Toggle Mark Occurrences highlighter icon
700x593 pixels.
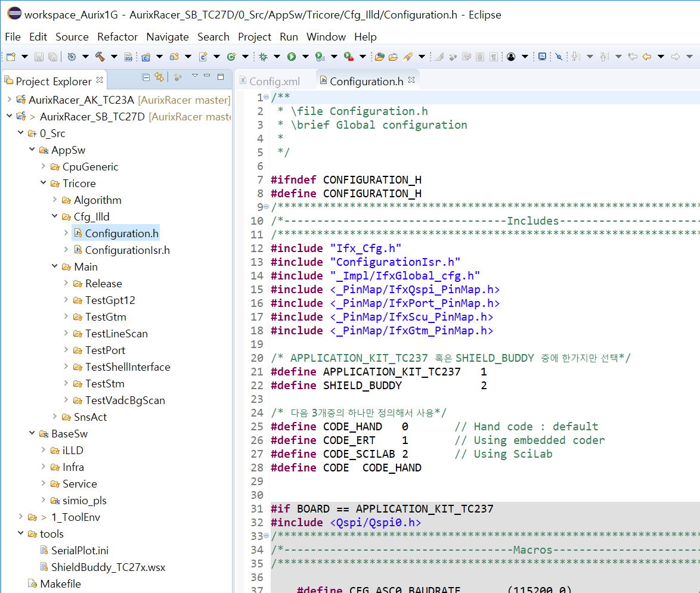tap(439, 57)
